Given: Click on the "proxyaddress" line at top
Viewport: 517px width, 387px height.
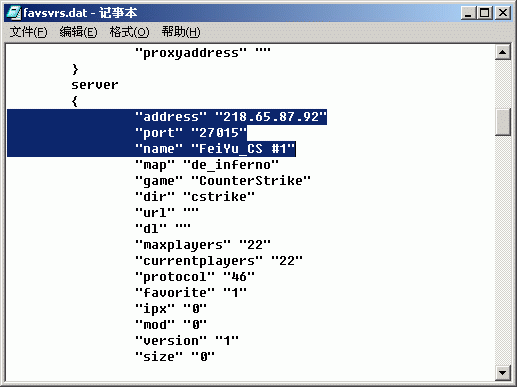Looking at the screenshot, I should coord(203,53).
